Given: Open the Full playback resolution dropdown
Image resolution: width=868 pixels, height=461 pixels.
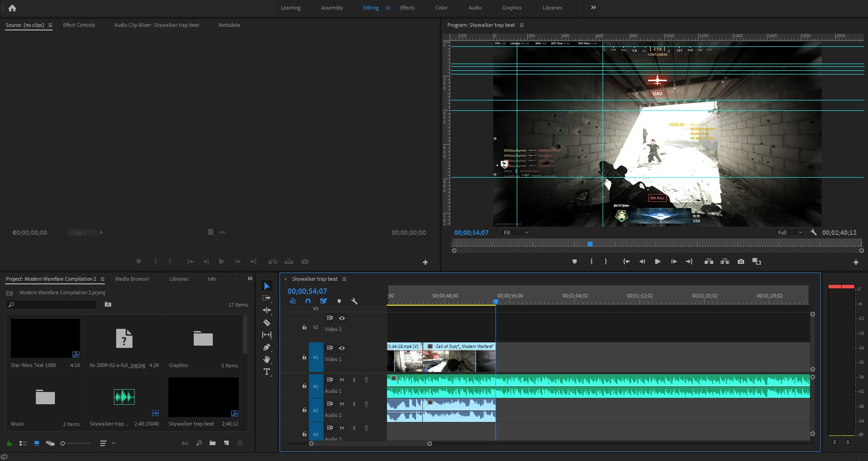Looking at the screenshot, I should pyautogui.click(x=790, y=233).
